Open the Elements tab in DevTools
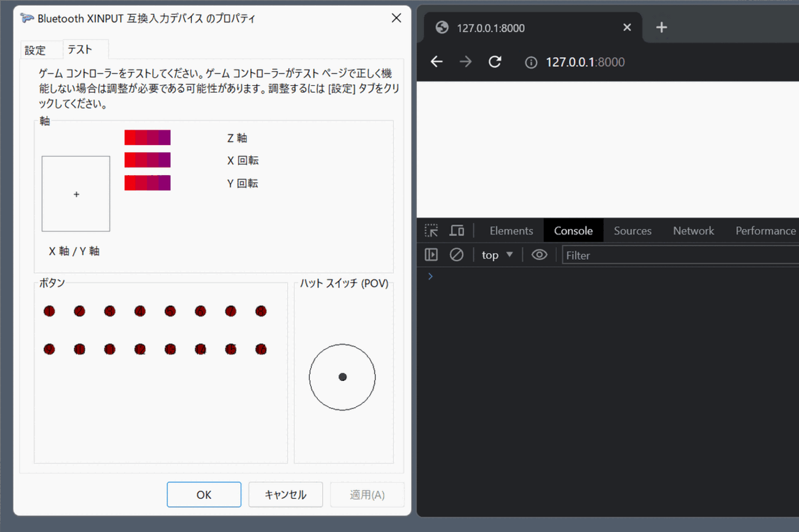This screenshot has height=532, width=799. pyautogui.click(x=511, y=231)
